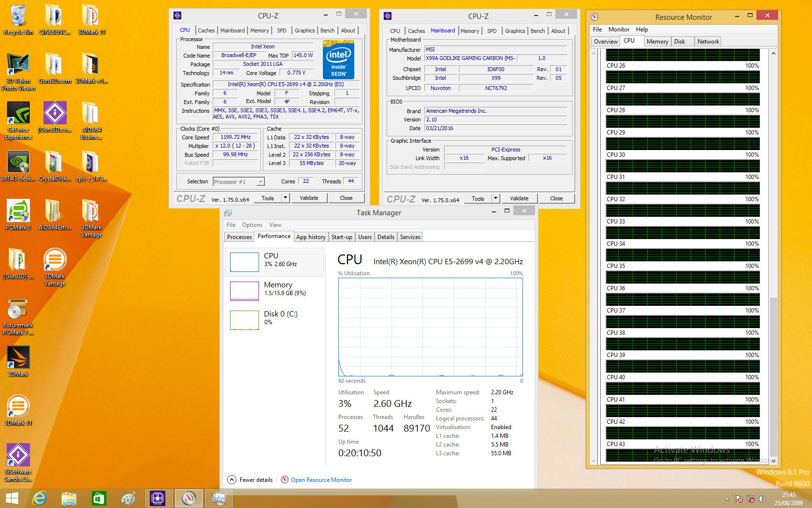Launch SiSoftware Sandra Lite icon
The height and width of the screenshot is (508, 812).
coord(18,463)
